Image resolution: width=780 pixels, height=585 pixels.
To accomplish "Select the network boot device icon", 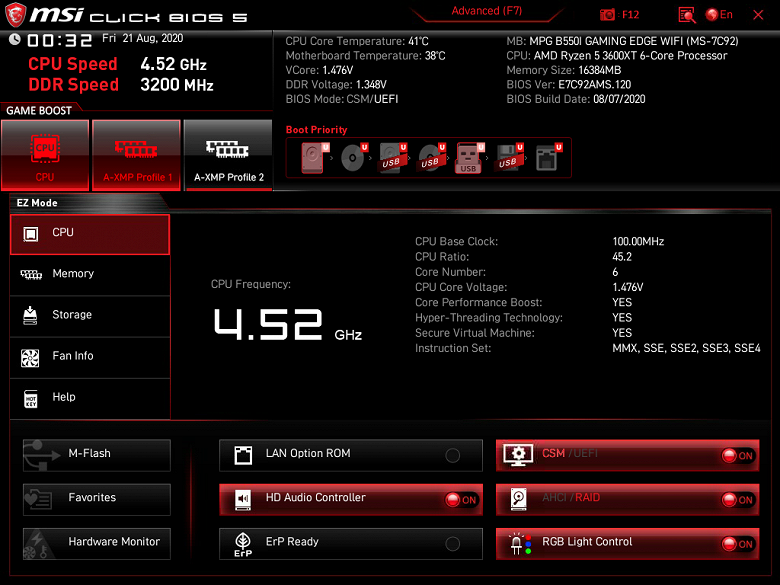I will click(548, 158).
